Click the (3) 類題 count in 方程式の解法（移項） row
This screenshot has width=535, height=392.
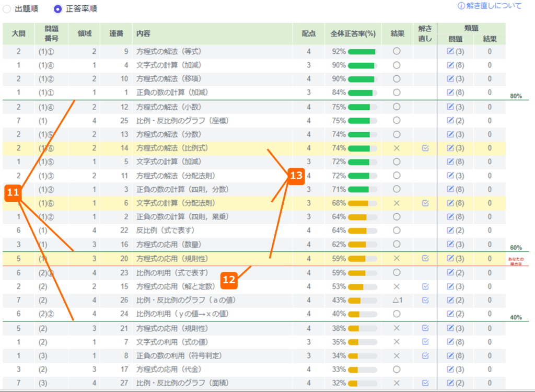[459, 79]
